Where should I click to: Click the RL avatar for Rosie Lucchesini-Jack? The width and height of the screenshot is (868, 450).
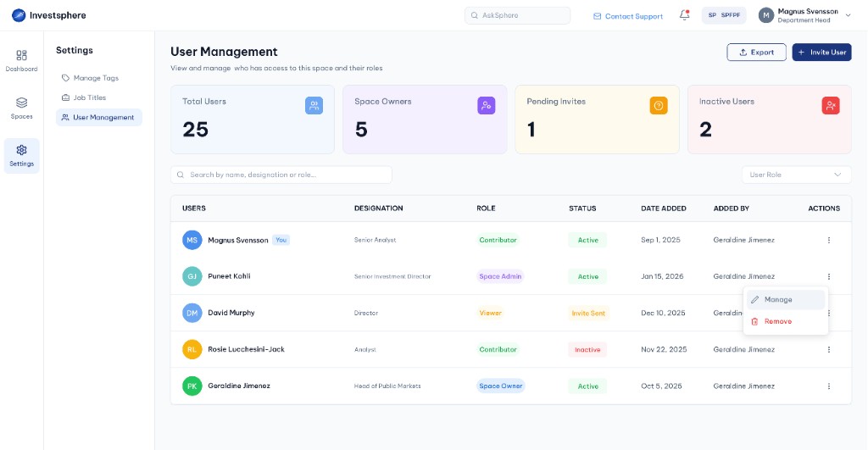tap(192, 349)
